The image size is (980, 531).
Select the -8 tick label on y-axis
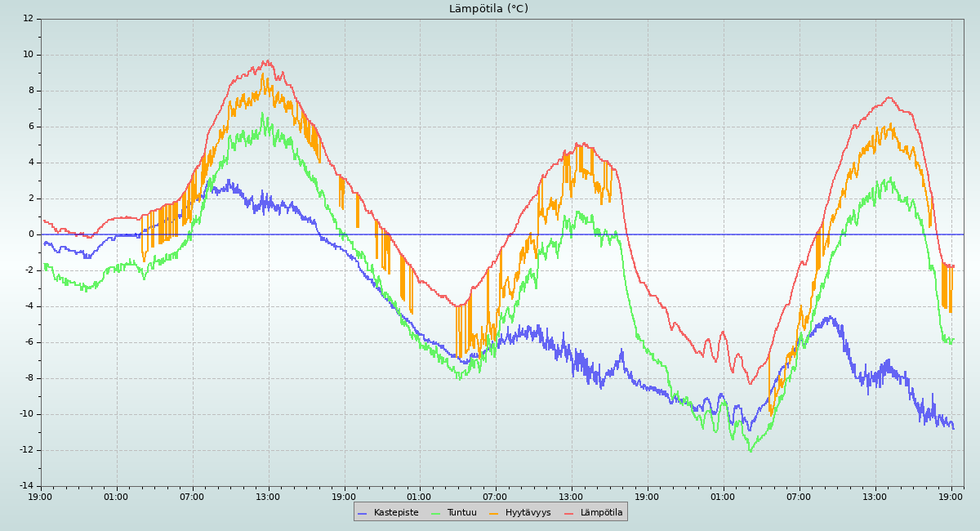click(29, 378)
